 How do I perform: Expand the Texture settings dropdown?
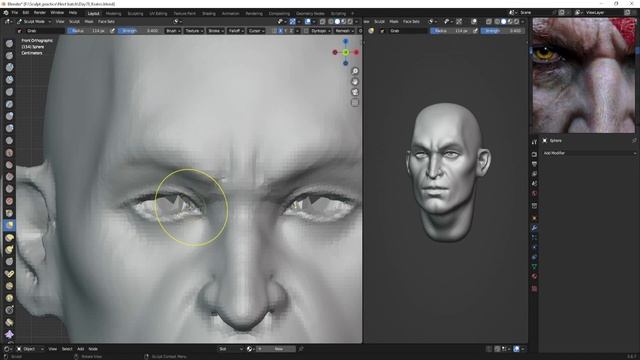tap(194, 31)
